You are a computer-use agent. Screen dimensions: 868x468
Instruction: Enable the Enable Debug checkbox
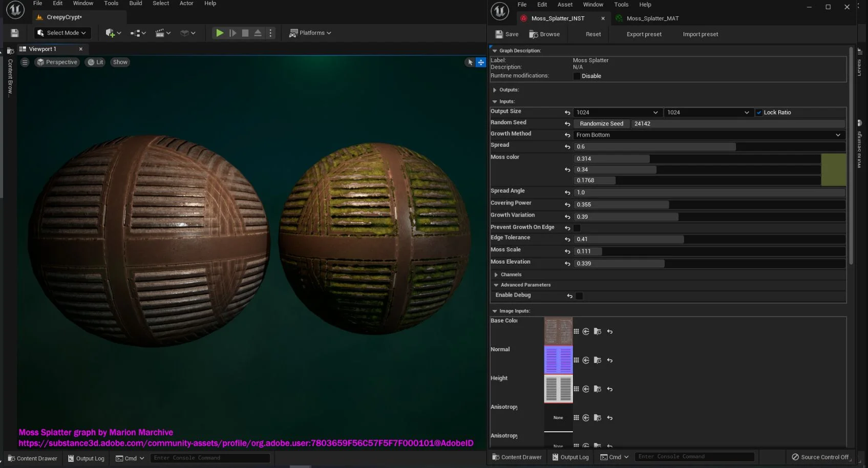click(579, 296)
